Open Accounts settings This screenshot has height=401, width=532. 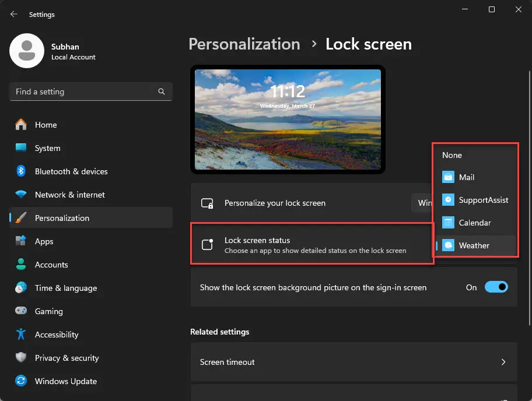coord(91,265)
